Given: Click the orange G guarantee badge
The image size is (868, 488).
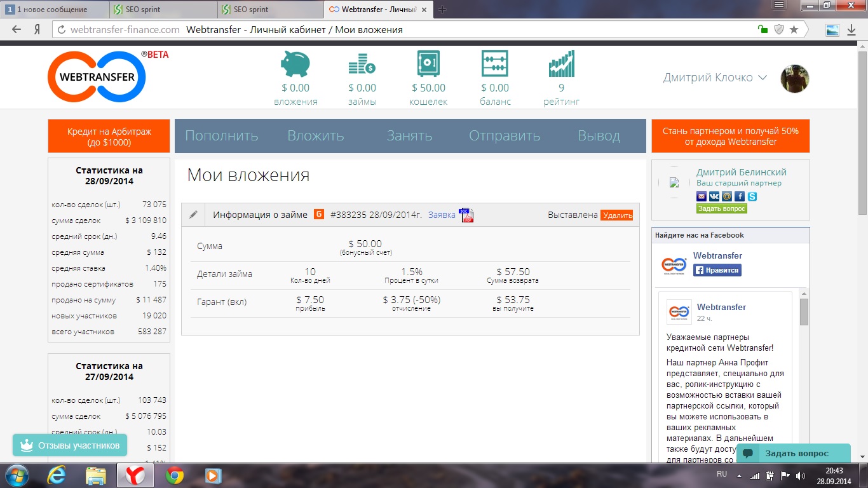Looking at the screenshot, I should point(319,214).
